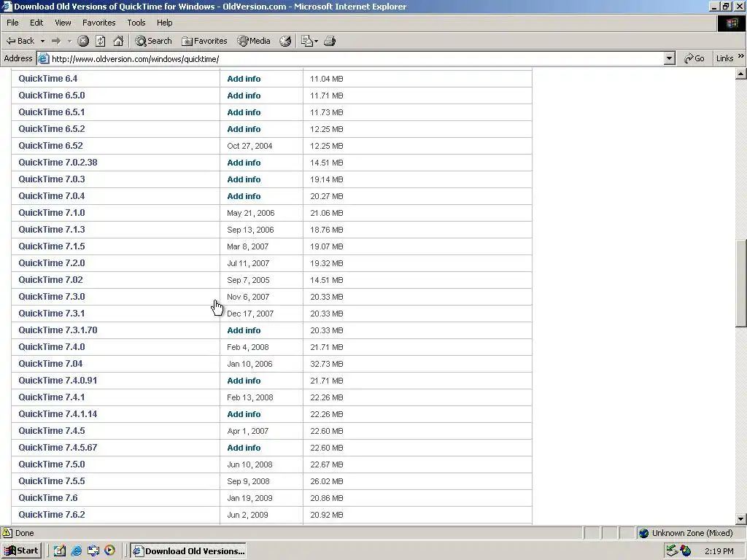
Task: Open the Edit menu
Action: pyautogui.click(x=36, y=23)
